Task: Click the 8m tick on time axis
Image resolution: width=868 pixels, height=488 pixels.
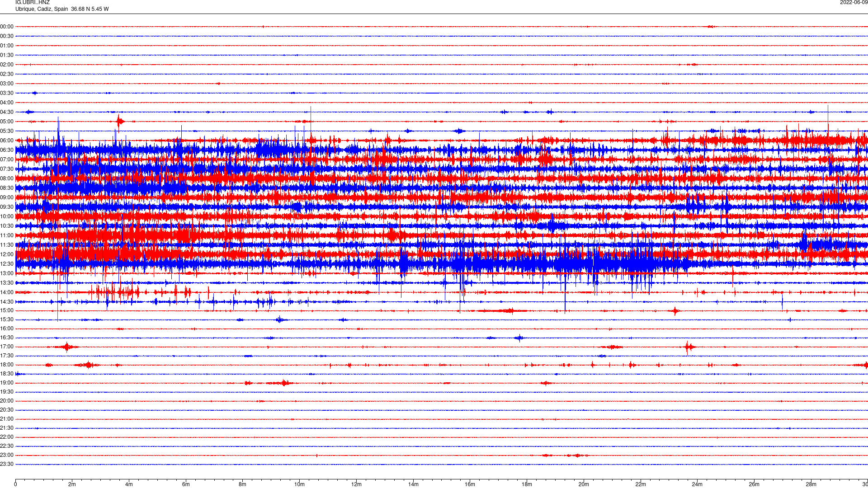Action: click(x=243, y=484)
